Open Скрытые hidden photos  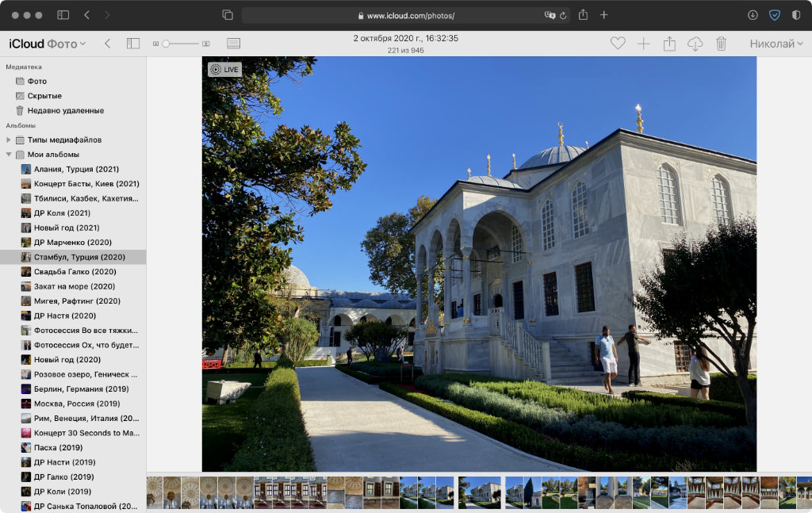[73, 96]
